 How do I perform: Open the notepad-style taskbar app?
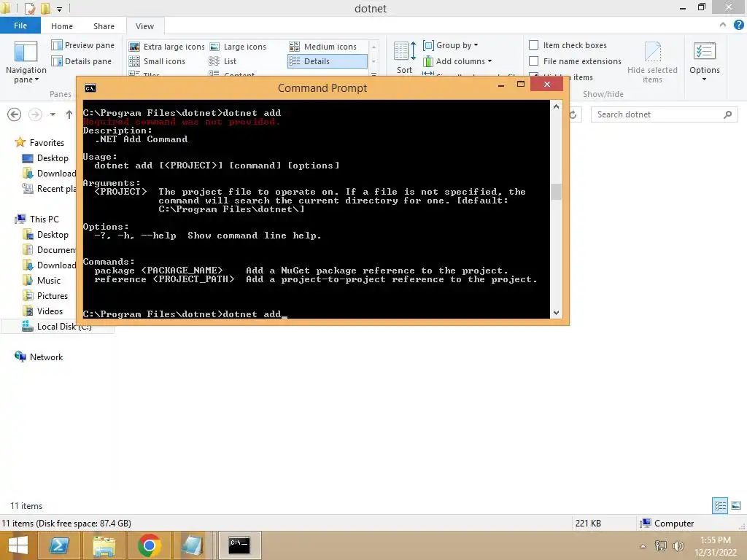pyautogui.click(x=193, y=545)
